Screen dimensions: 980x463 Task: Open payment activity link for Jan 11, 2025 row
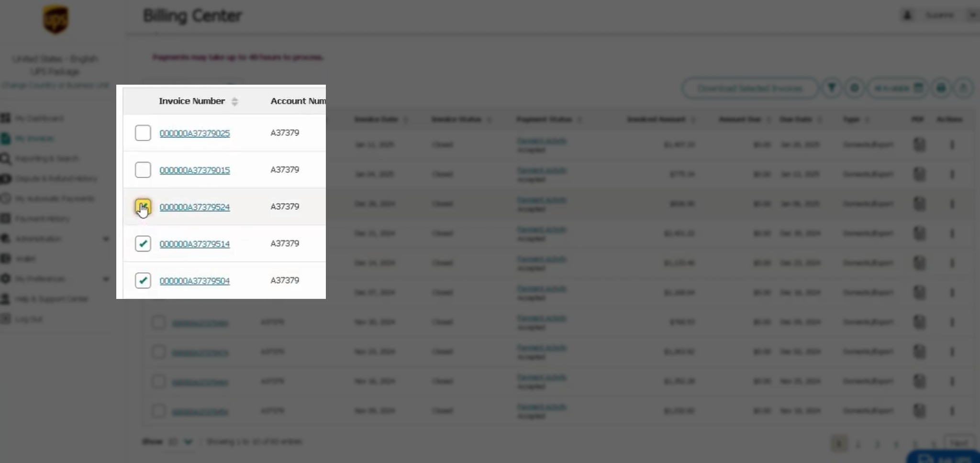pyautogui.click(x=542, y=141)
